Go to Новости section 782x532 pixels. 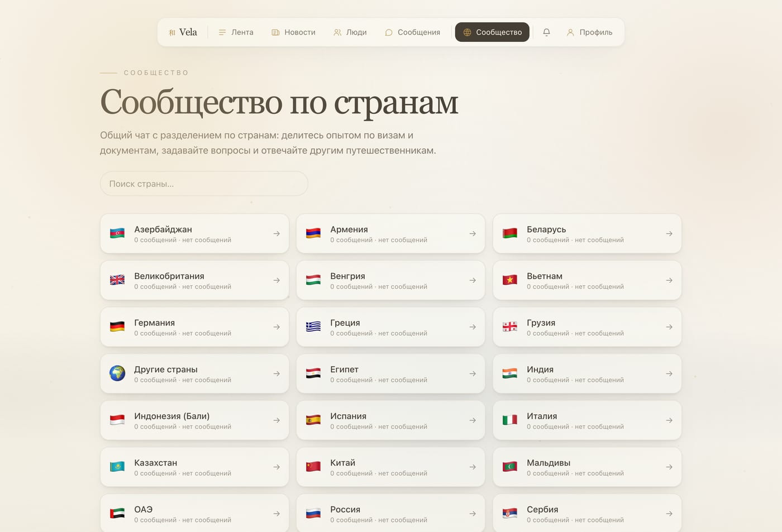tap(293, 32)
